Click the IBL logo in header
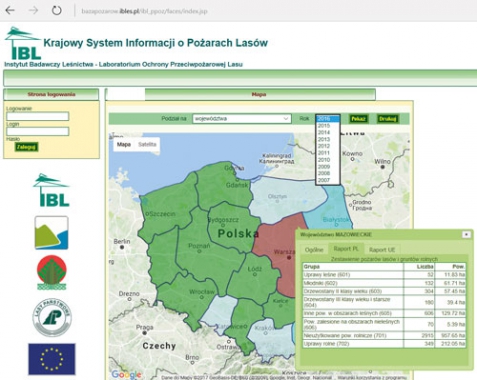Viewport: 477px width, 380px height. click(23, 43)
